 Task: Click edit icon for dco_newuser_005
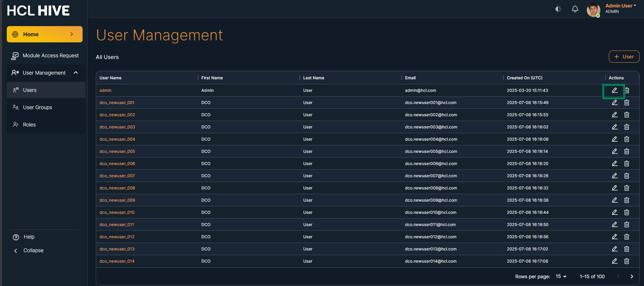615,151
